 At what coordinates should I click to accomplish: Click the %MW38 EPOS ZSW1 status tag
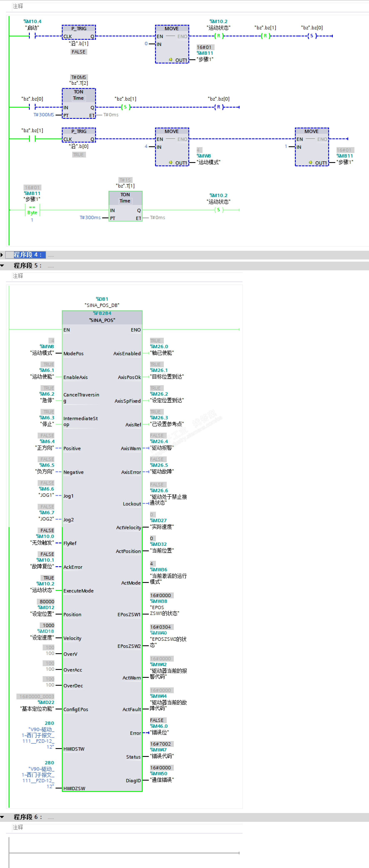click(x=164, y=607)
